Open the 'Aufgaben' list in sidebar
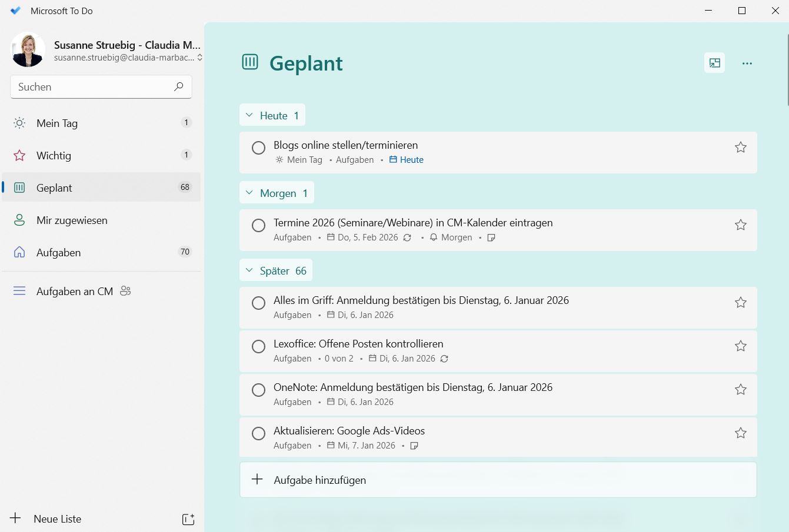This screenshot has width=789, height=532. [x=101, y=252]
